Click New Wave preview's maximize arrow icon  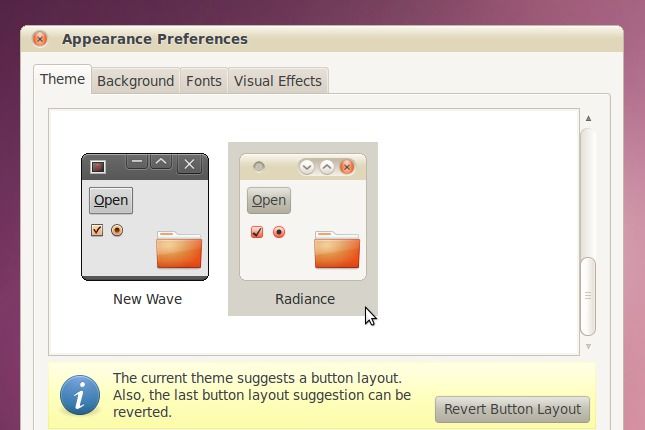click(162, 163)
